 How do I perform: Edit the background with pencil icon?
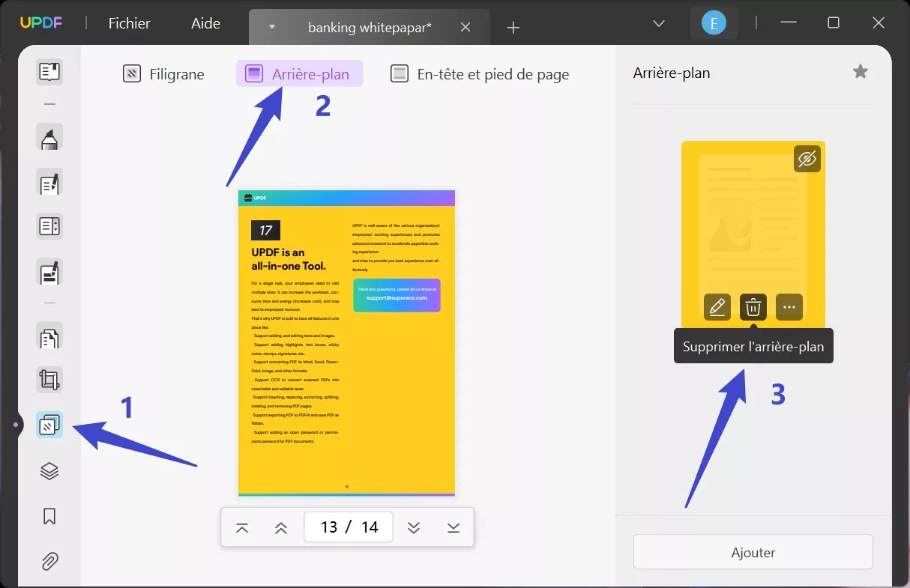pyautogui.click(x=717, y=307)
